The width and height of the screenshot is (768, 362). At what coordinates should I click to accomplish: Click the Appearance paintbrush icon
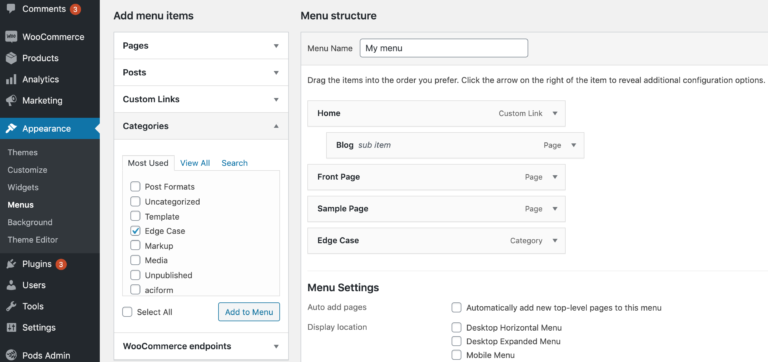(x=11, y=128)
